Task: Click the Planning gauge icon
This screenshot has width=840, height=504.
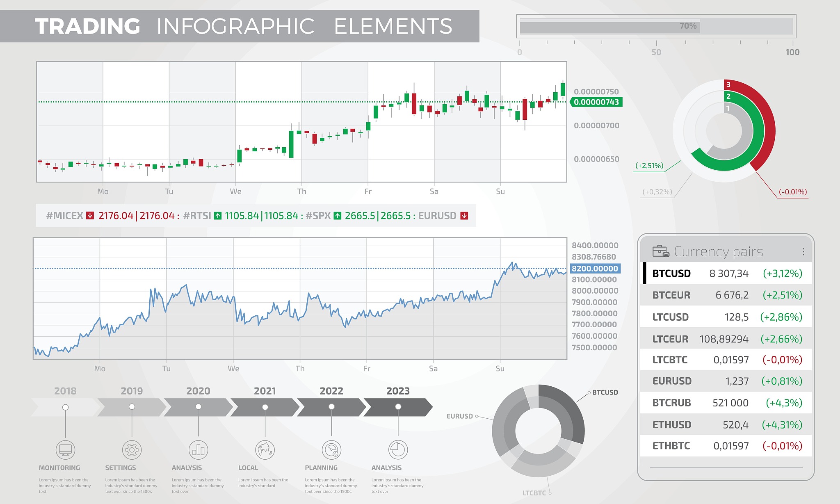Action: coord(331,450)
